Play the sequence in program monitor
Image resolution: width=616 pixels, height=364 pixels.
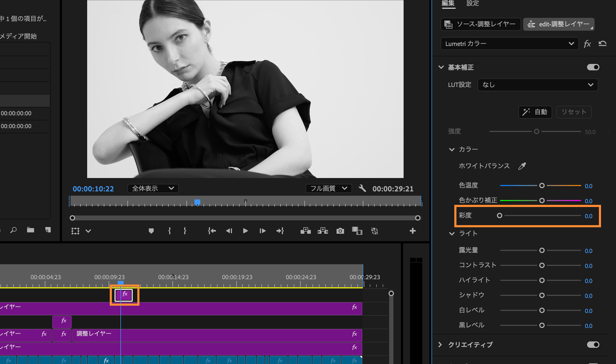coord(245,231)
